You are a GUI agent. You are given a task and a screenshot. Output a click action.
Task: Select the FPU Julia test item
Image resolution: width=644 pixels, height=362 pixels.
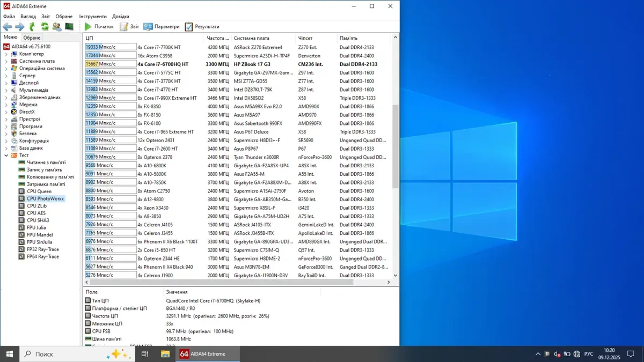tap(37, 227)
